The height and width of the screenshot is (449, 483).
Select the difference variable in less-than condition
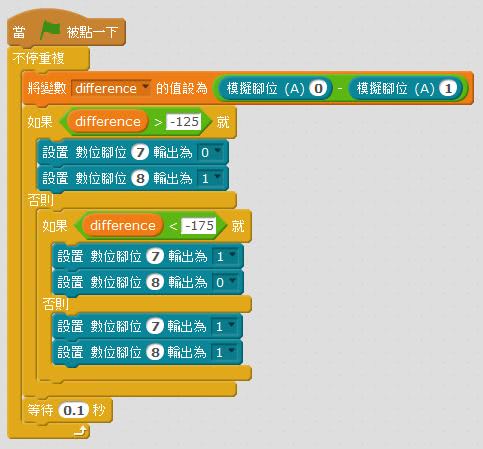pos(122,226)
